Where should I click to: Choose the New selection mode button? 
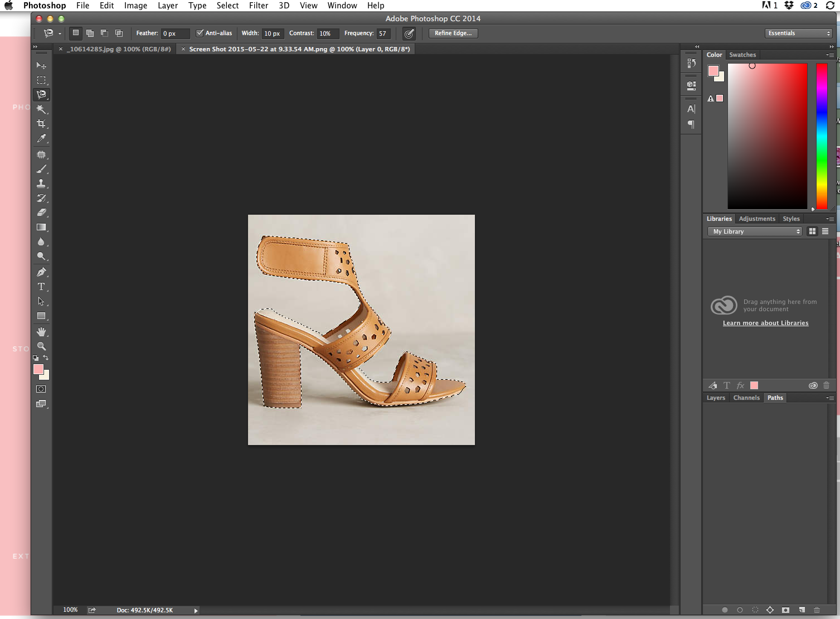pyautogui.click(x=76, y=33)
